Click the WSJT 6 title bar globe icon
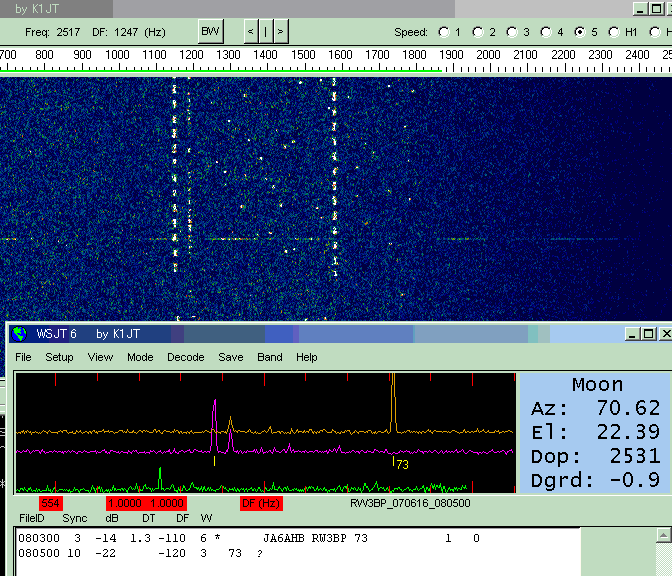The image size is (672, 576). (x=20, y=334)
